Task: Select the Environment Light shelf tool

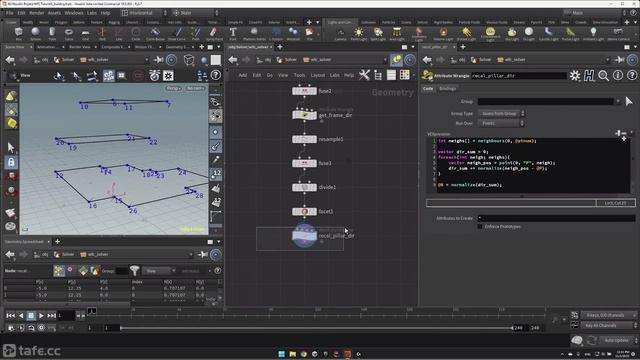Action: [490, 33]
